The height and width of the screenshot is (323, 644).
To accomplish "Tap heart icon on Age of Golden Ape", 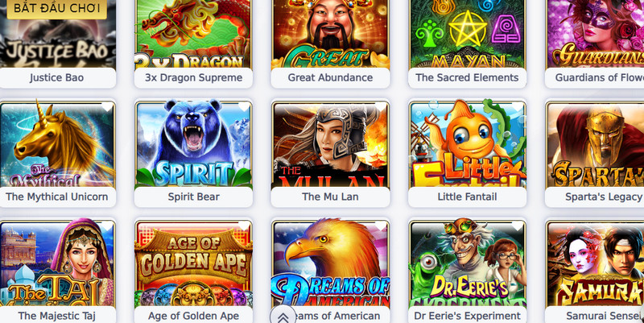I will click(244, 226).
